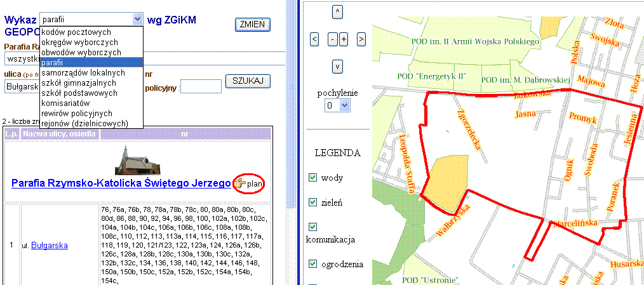Zoom out the map with the minus button

(332, 39)
